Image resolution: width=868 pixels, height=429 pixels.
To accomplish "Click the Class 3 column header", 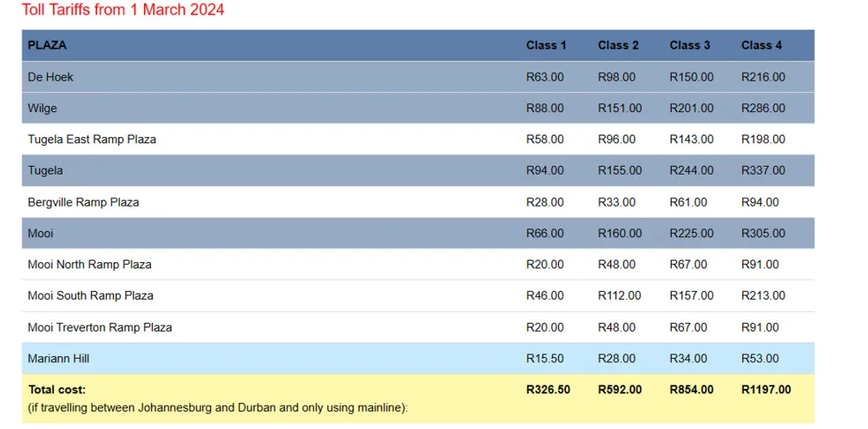I will pyautogui.click(x=690, y=45).
